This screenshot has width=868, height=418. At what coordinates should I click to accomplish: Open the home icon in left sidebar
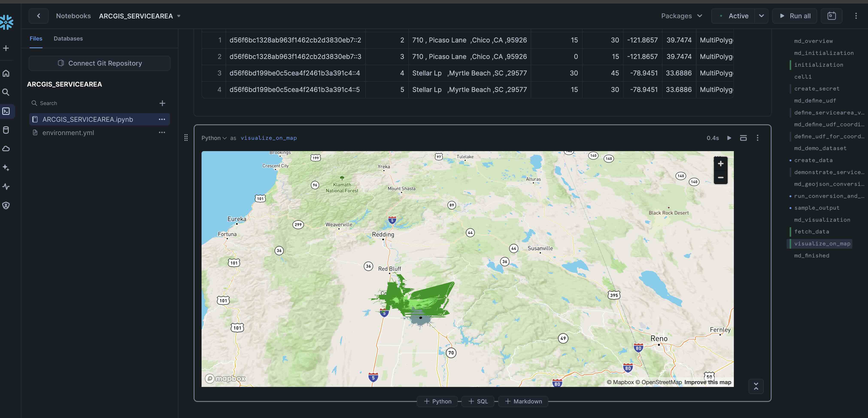click(6, 73)
